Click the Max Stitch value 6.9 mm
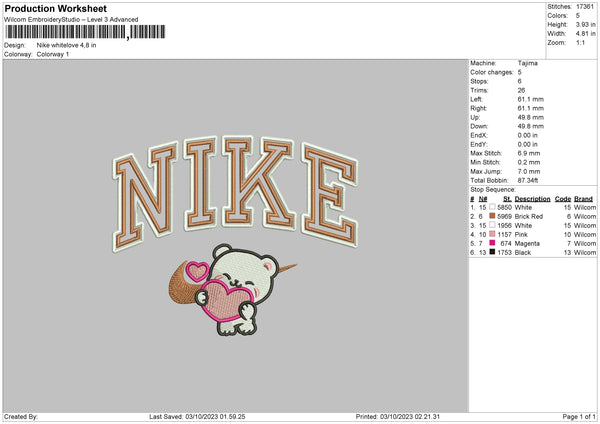 tap(529, 153)
